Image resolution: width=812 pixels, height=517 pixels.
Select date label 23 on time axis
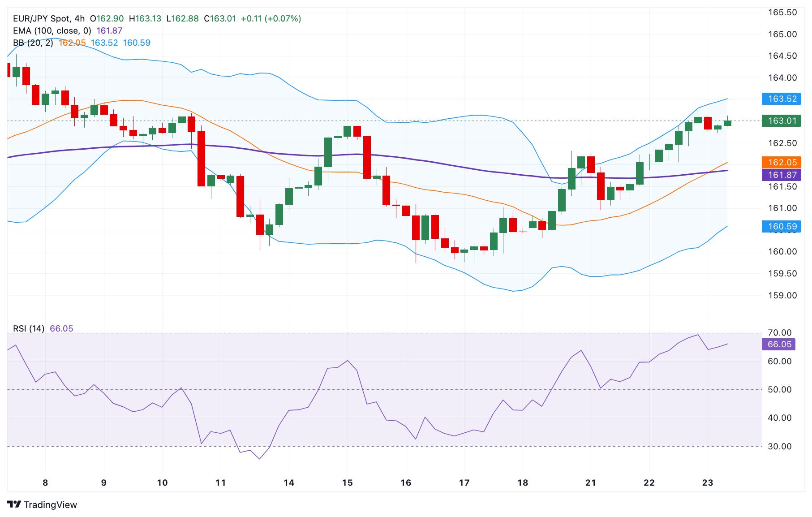tap(707, 483)
